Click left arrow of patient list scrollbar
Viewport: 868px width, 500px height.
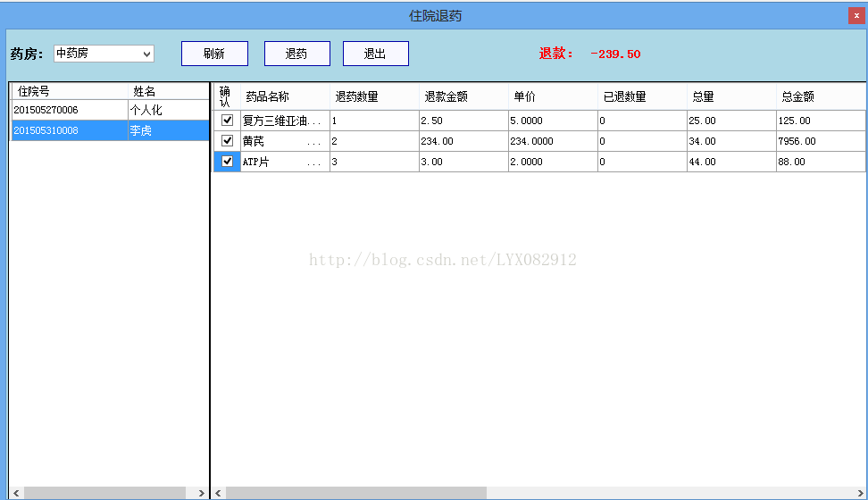(x=17, y=493)
